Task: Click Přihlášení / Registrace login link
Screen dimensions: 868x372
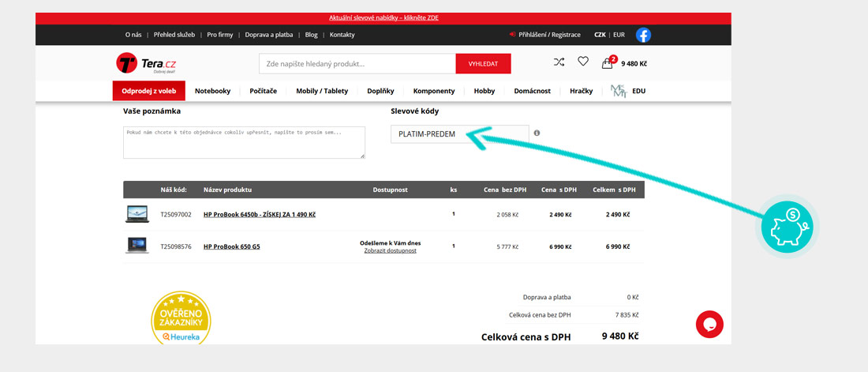Action: [548, 35]
